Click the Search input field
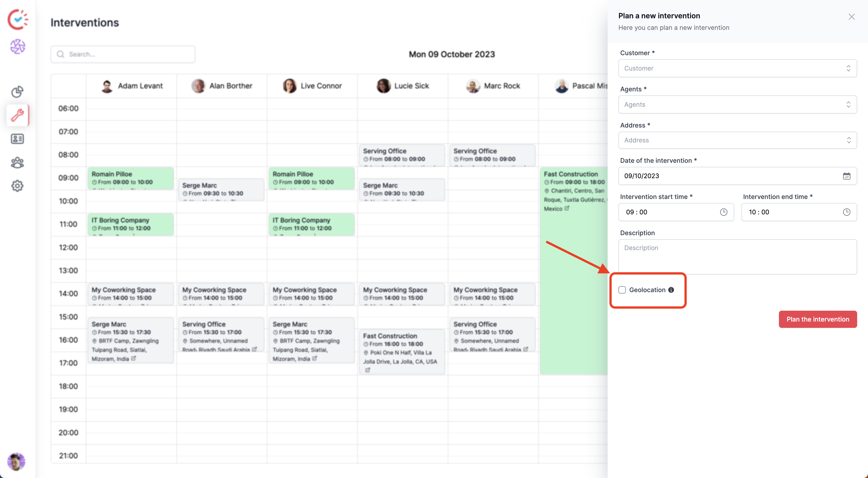The height and width of the screenshot is (478, 868). (123, 54)
